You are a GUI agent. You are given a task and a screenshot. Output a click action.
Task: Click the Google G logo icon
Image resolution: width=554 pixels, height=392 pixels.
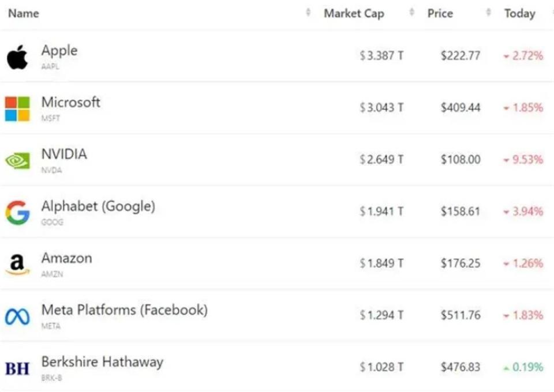(x=17, y=213)
